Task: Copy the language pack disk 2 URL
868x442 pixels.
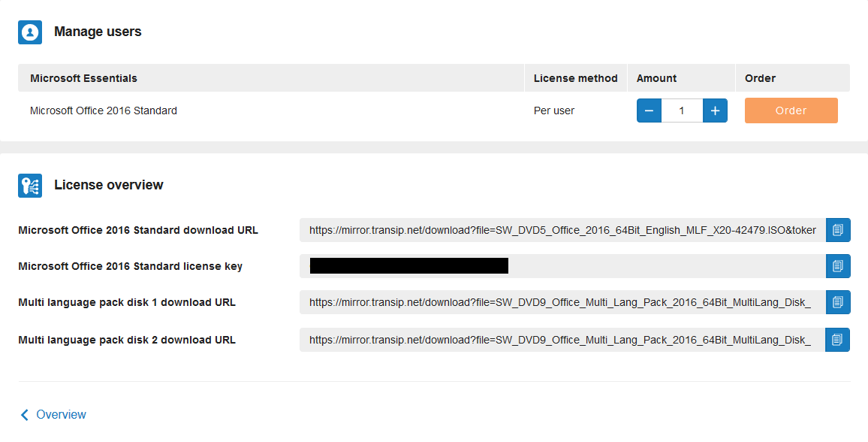Action: [837, 340]
